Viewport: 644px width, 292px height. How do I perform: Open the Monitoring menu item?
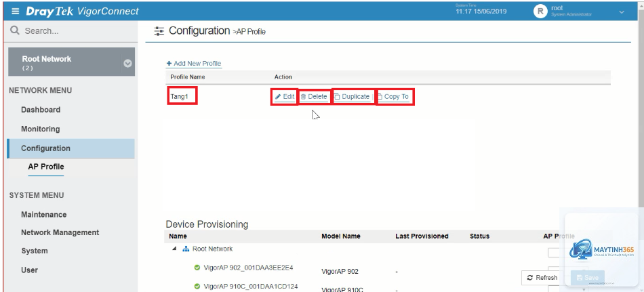point(40,129)
